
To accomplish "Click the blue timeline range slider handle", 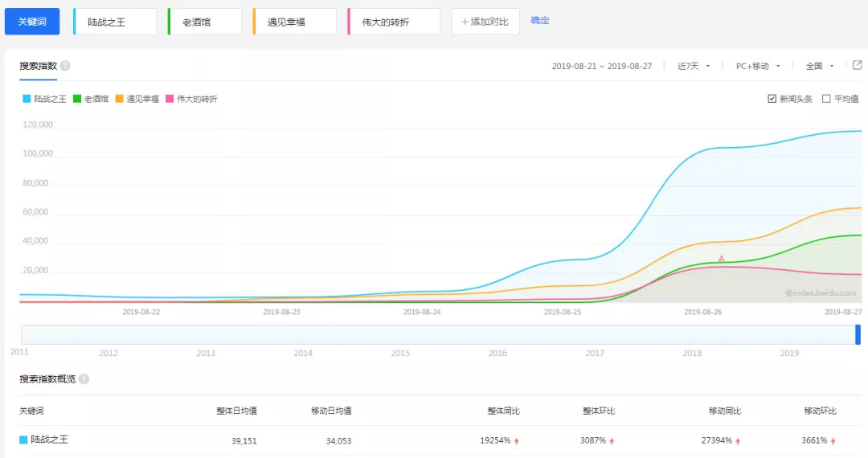I will [x=858, y=334].
